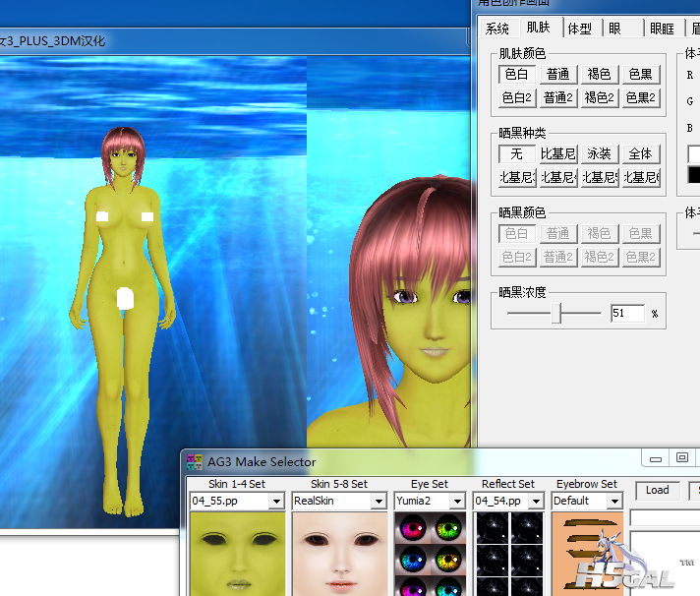Click the AG3 Make Selector title bar icon
Image resolution: width=700 pixels, height=596 pixels.
(x=194, y=462)
